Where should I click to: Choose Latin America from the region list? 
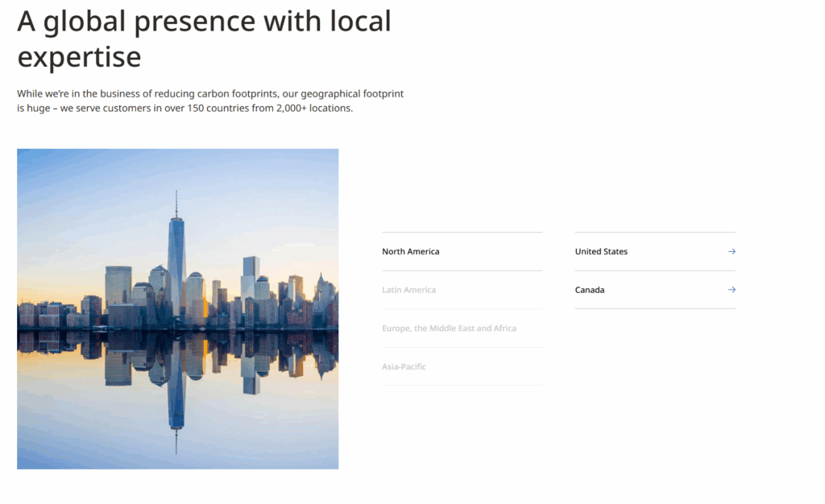point(408,290)
